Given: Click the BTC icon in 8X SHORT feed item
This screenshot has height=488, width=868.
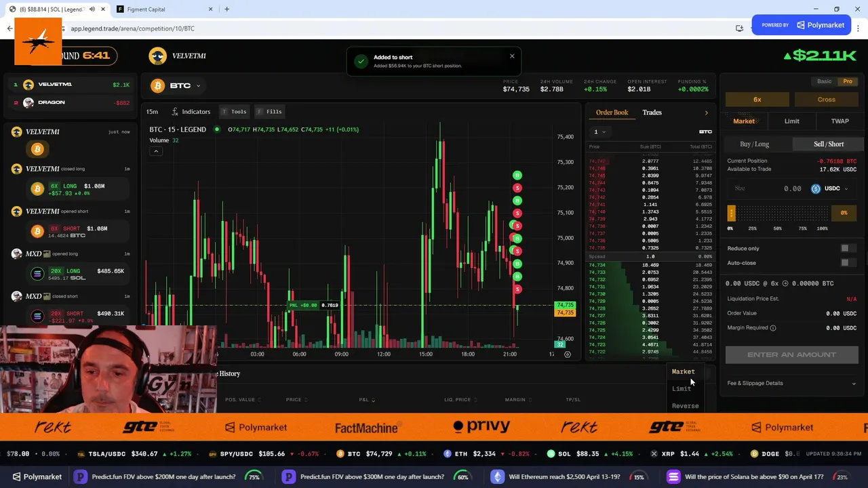Looking at the screenshot, I should click(37, 232).
